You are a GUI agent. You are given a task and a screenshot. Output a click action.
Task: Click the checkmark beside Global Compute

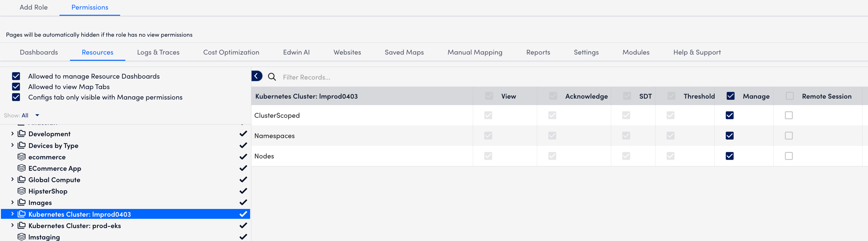pyautogui.click(x=243, y=180)
